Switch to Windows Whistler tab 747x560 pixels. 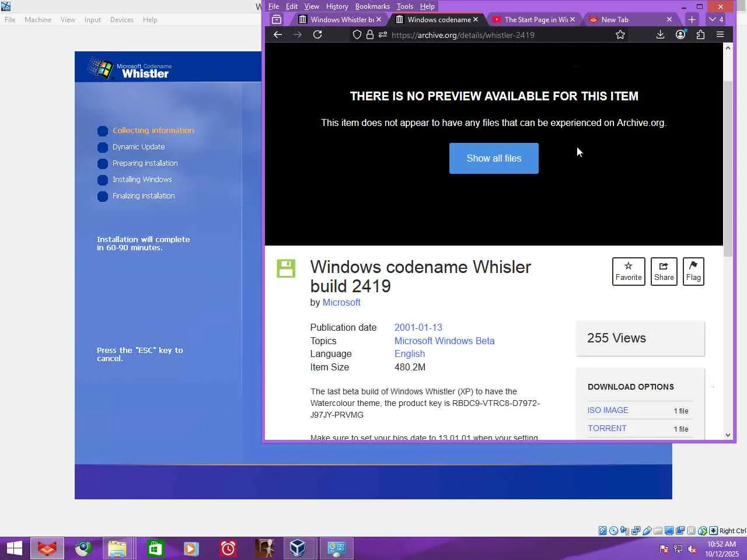339,19
